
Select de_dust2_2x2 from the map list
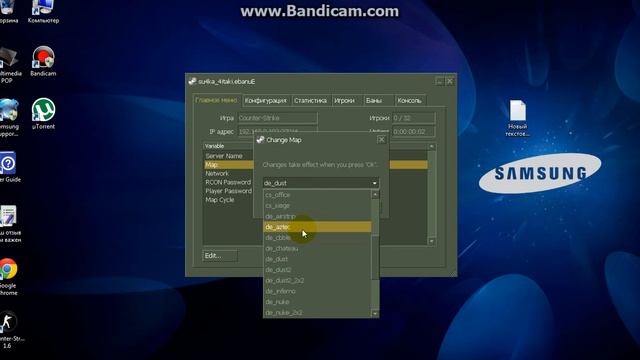[317, 280]
